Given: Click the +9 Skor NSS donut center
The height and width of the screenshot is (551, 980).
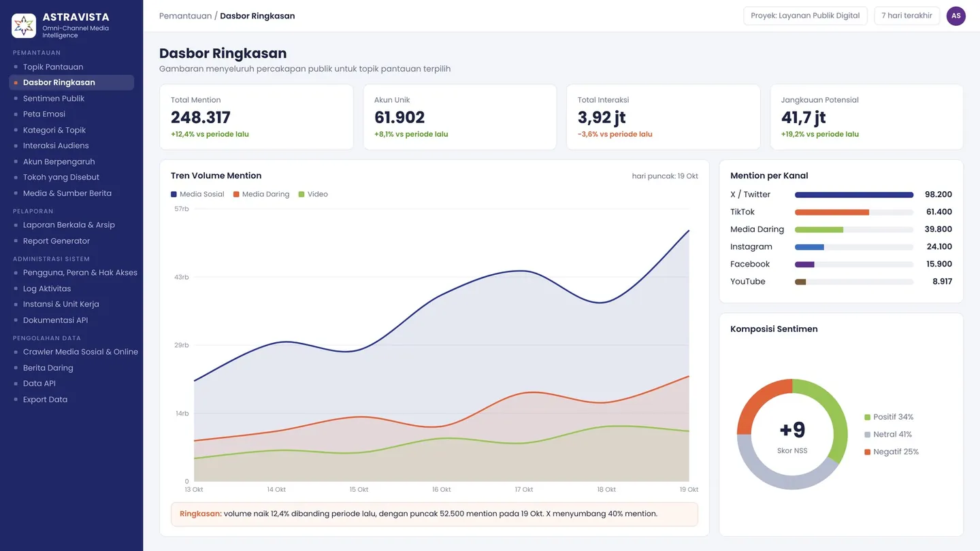Looking at the screenshot, I should click(792, 435).
